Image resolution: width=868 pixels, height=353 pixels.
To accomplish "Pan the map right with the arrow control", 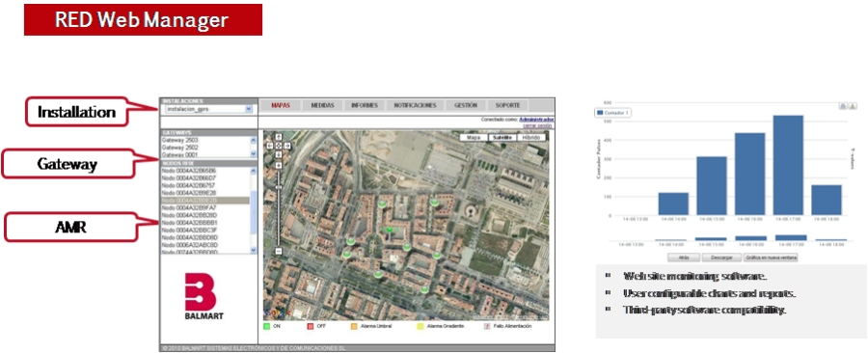I will 287,146.
